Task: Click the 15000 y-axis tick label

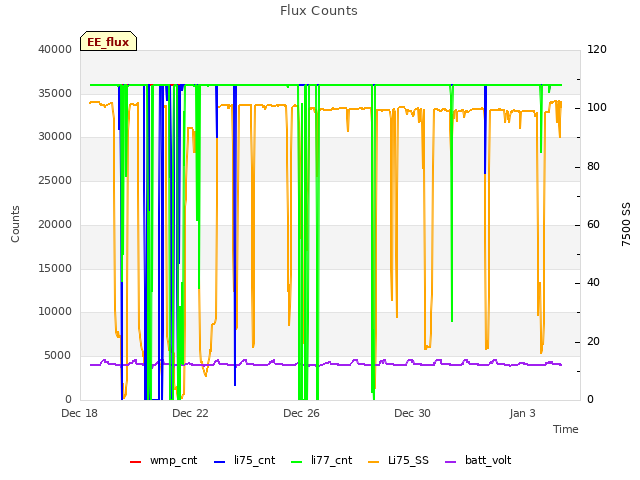Action: click(x=55, y=268)
